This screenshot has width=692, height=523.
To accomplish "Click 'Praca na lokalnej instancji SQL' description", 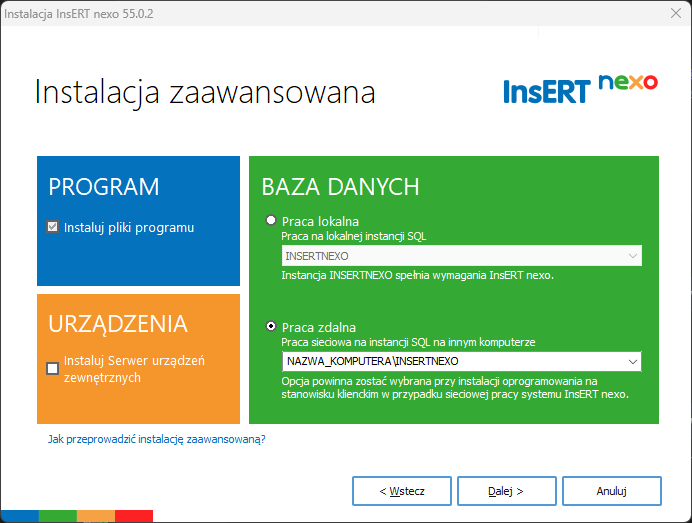I will pos(354,237).
